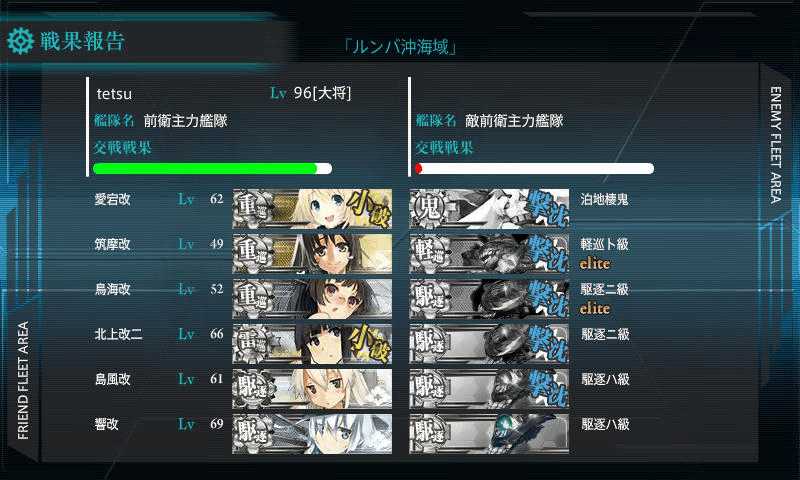Click 島風改 destroyer banner
Viewport: 800px width, 480px height.
point(312,389)
